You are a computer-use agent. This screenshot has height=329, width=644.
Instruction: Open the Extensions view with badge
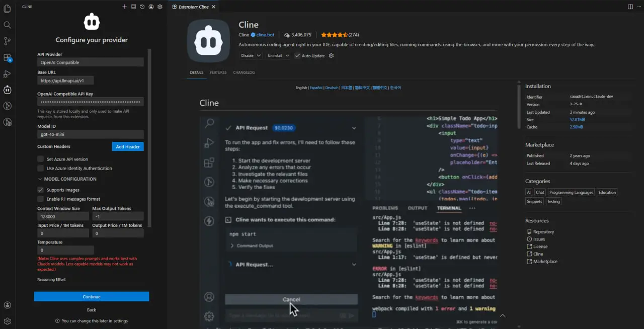pyautogui.click(x=7, y=57)
